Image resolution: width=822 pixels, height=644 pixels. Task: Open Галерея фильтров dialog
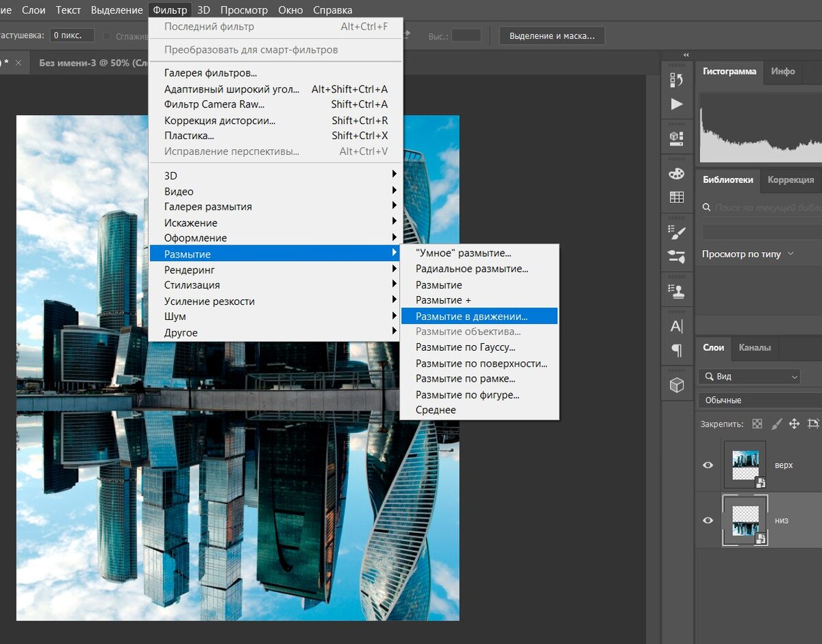275,73
